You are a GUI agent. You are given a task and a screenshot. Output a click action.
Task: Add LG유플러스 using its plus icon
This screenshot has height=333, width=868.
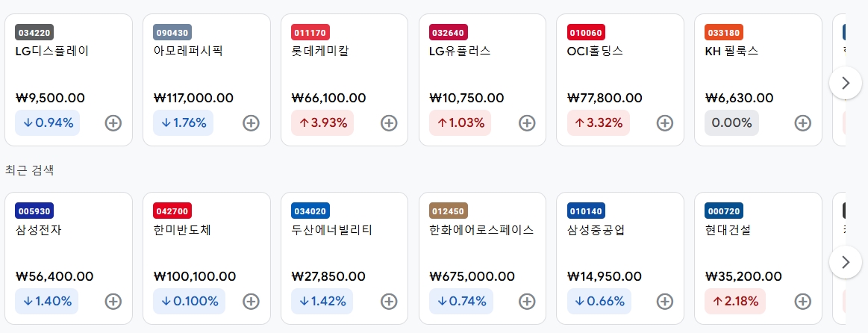pos(527,123)
